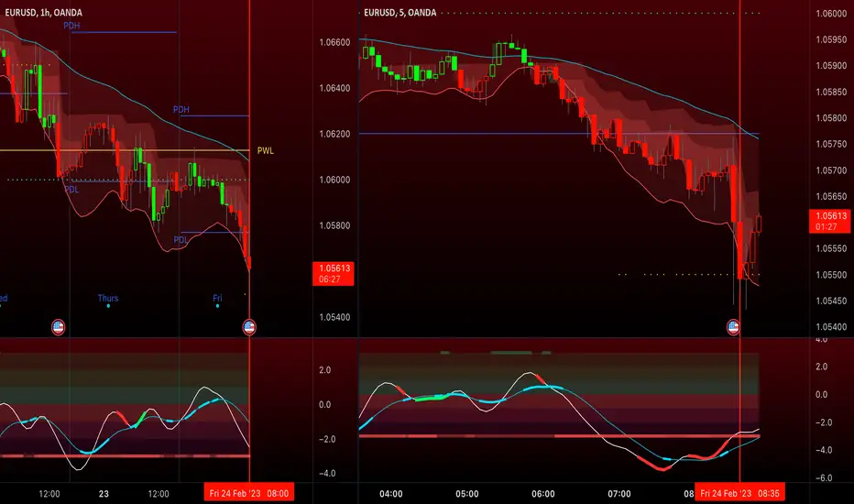
Task: Click the Fri 24 Feb '23 08:00 time label
Action: (249, 493)
